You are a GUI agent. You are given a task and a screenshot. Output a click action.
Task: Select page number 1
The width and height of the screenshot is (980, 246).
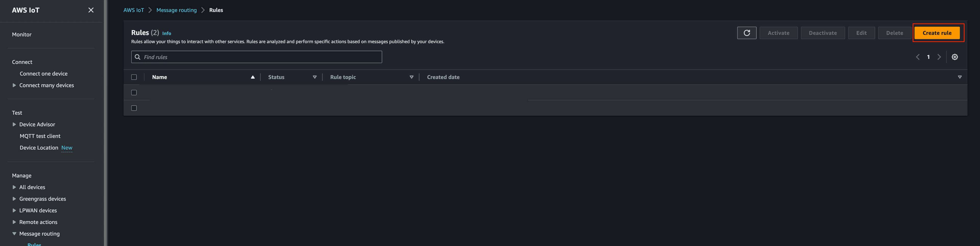coord(928,57)
